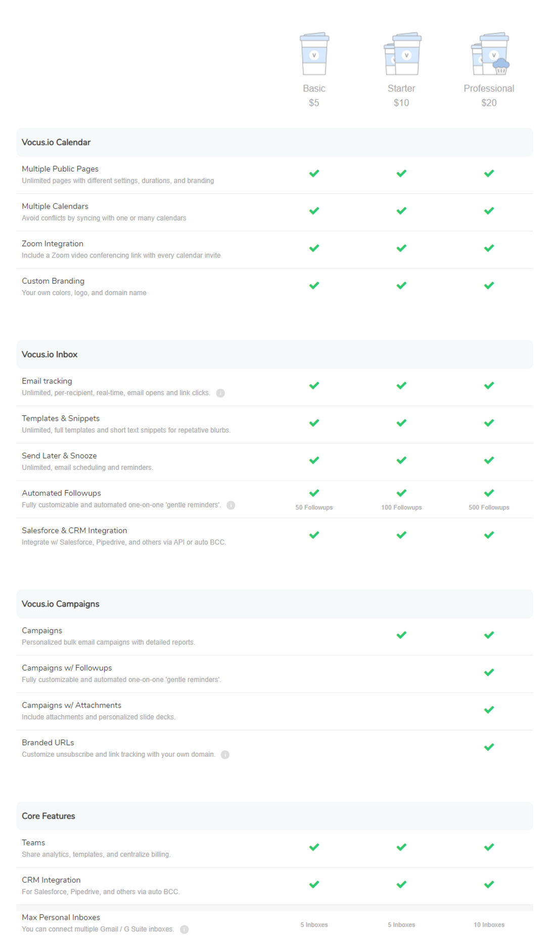This screenshot has height=950, width=560.
Task: Select the Core Features section header
Action: click(274, 816)
